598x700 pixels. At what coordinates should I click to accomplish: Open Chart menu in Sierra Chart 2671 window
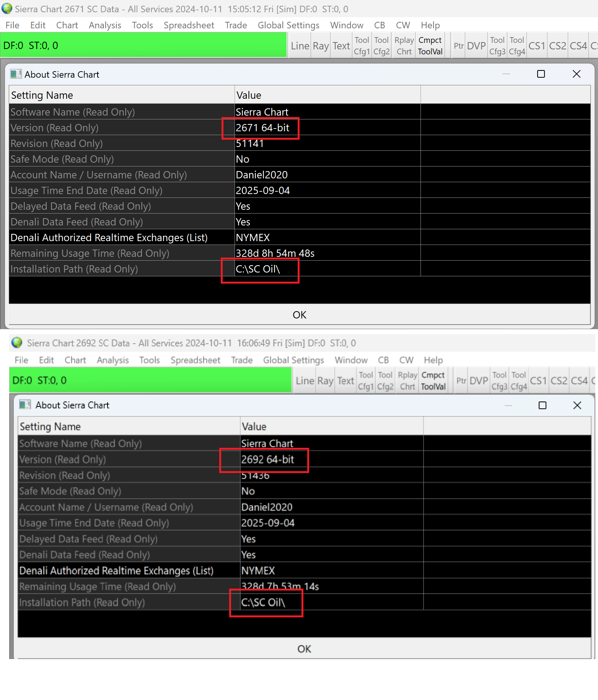click(67, 25)
